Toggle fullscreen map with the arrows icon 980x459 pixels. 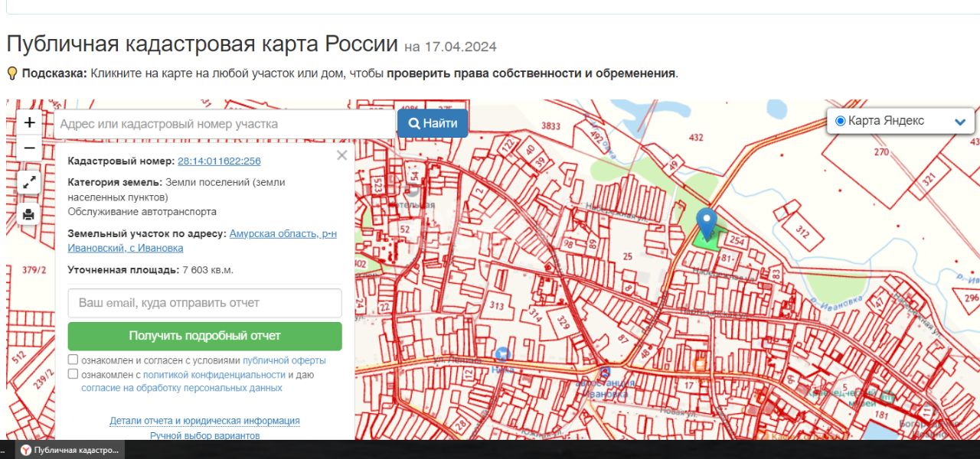point(29,182)
